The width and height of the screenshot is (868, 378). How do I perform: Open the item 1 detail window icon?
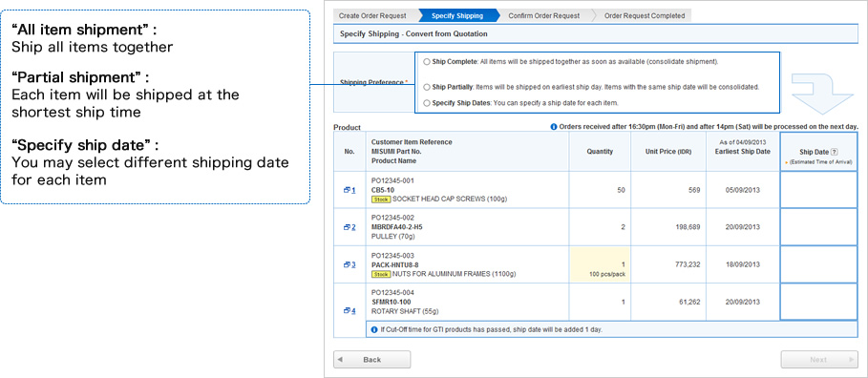pyautogui.click(x=347, y=190)
